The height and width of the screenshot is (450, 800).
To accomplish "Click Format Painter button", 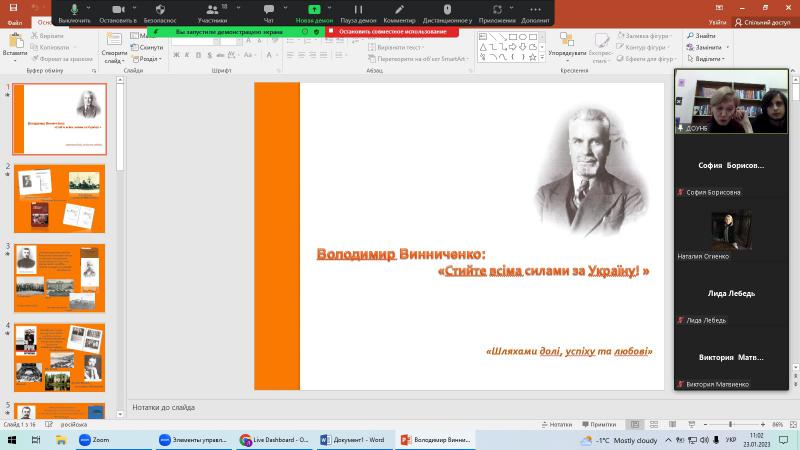I will pos(62,59).
